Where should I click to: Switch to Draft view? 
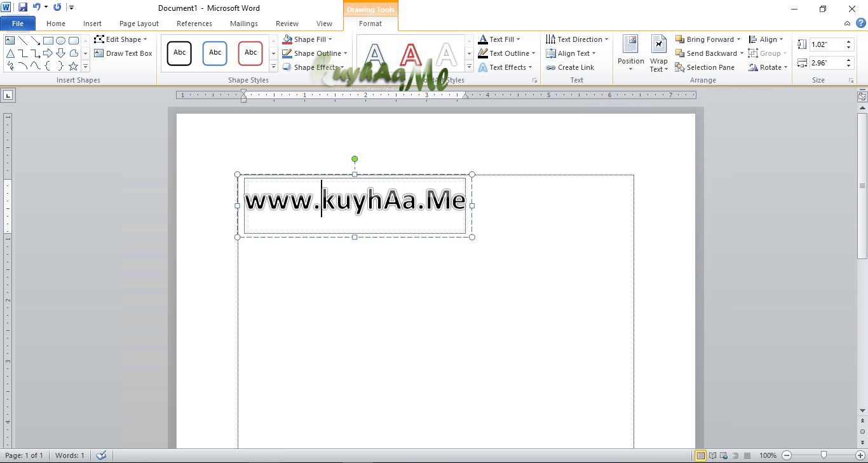[747, 455]
